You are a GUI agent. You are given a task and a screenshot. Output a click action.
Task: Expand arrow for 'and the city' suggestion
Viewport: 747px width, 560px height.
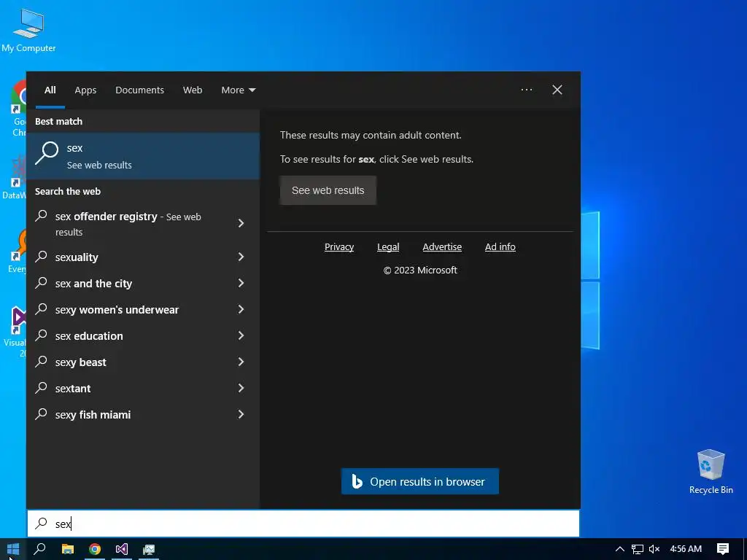pos(241,284)
